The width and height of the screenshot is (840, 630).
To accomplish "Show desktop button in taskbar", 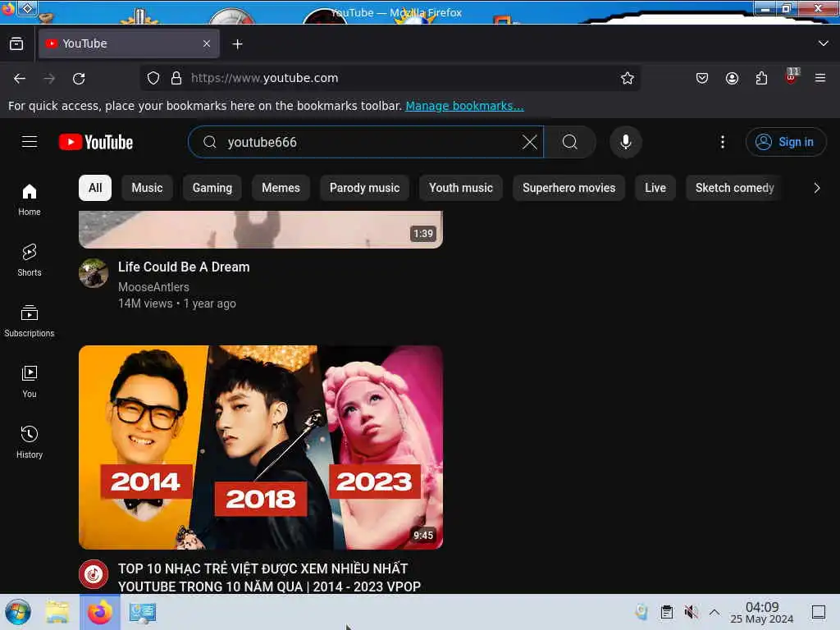I will point(819,612).
